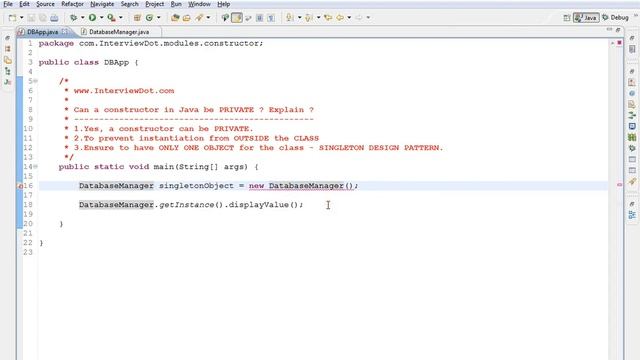Open the Navigate menu
640x360 pixels.
tap(102, 4)
